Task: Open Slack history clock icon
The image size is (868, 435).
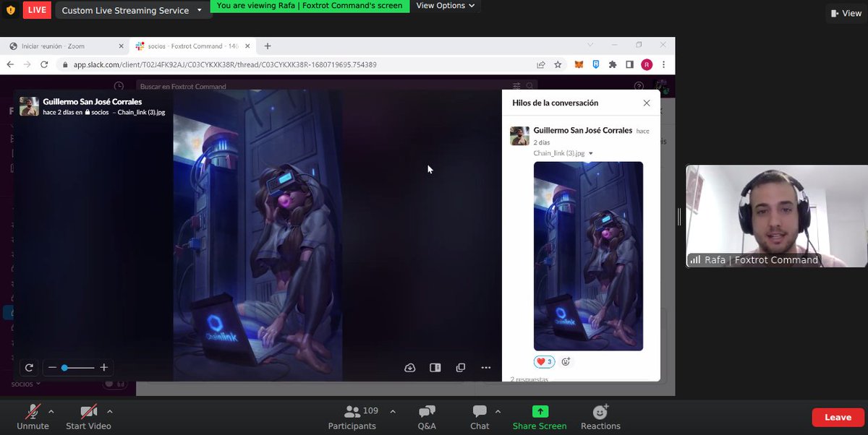Action: pos(119,86)
